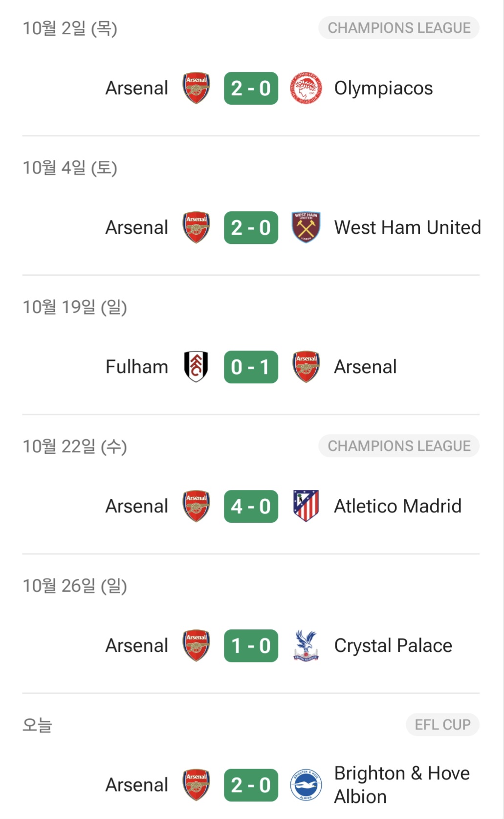Tap the EFL CUP competition tag
Screen dimensions: 504x819
442,725
